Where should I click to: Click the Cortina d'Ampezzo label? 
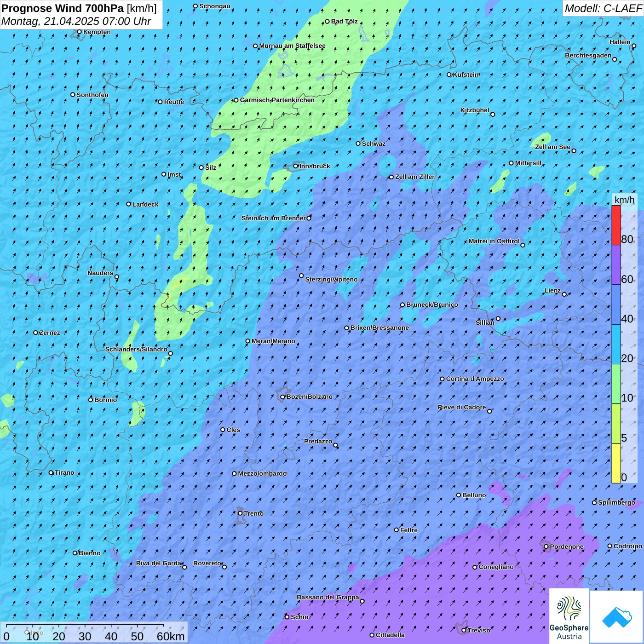click(x=475, y=379)
